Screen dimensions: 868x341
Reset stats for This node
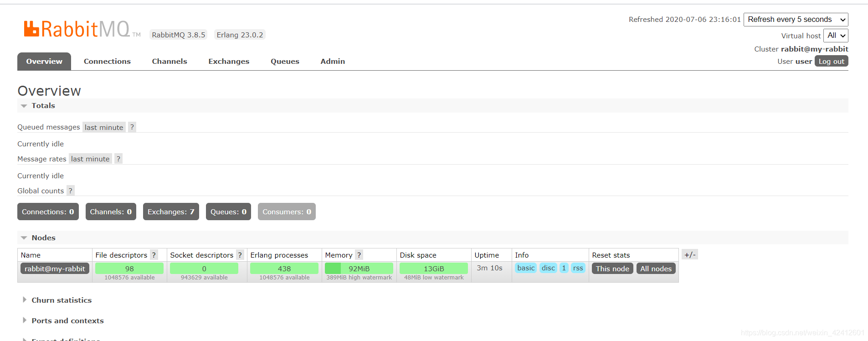612,269
